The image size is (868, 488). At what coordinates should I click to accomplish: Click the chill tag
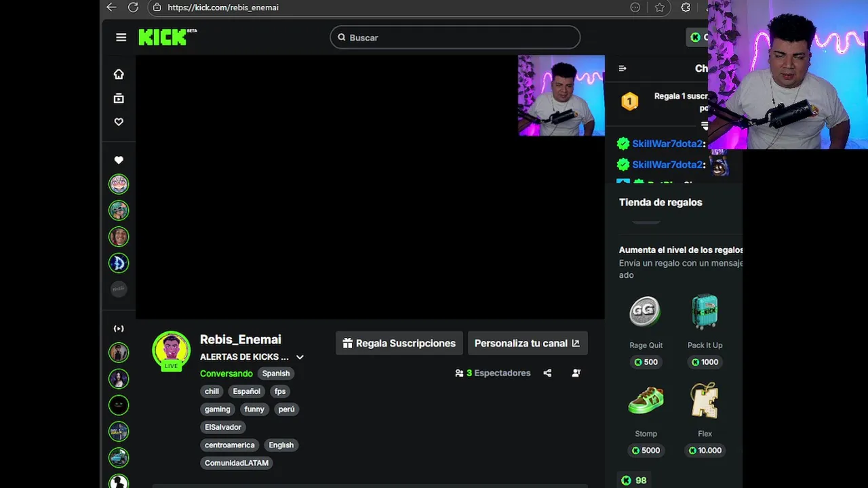(x=212, y=391)
